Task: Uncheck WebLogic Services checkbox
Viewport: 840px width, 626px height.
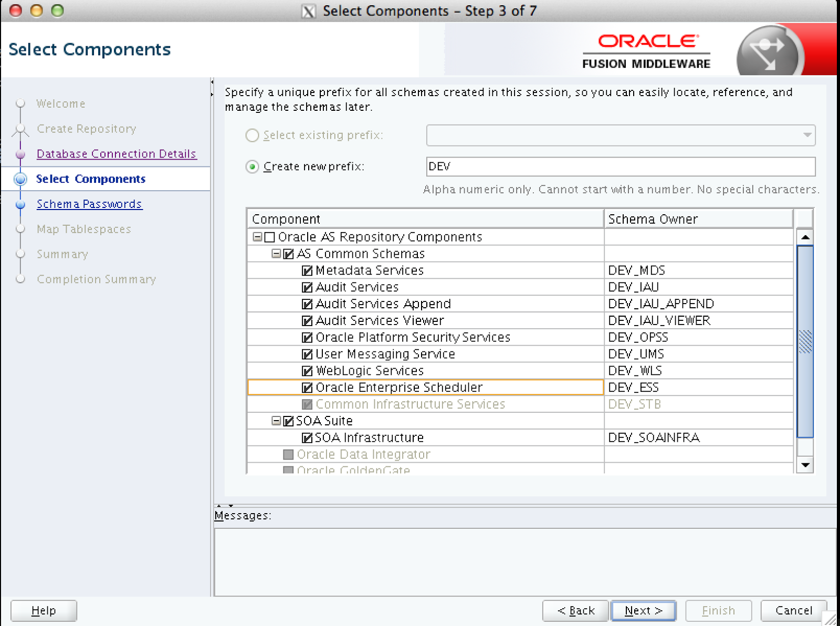Action: [x=307, y=371]
